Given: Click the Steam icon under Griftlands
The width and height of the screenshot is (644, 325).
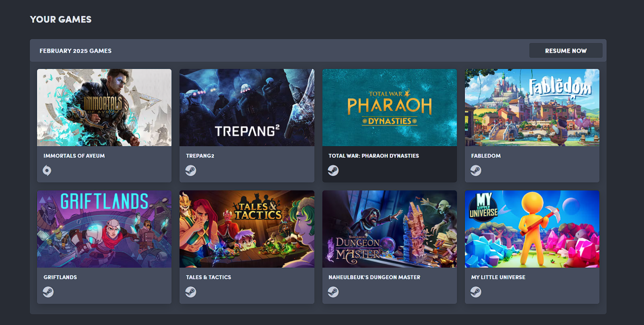Looking at the screenshot, I should (48, 292).
